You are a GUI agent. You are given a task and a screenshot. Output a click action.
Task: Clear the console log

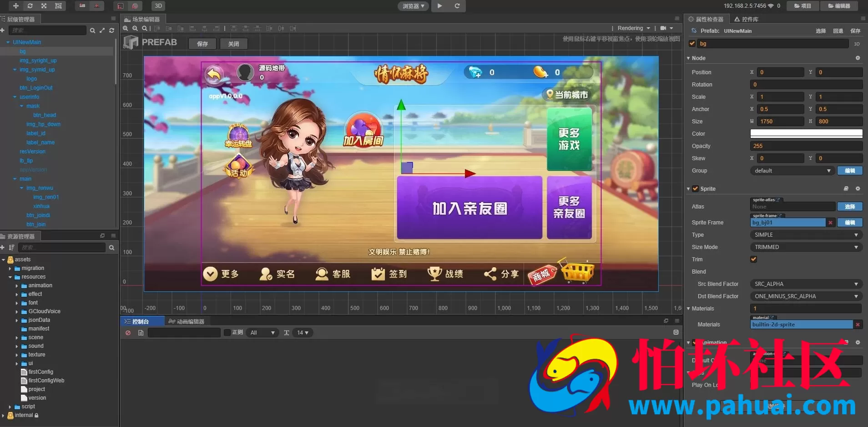[x=128, y=333]
